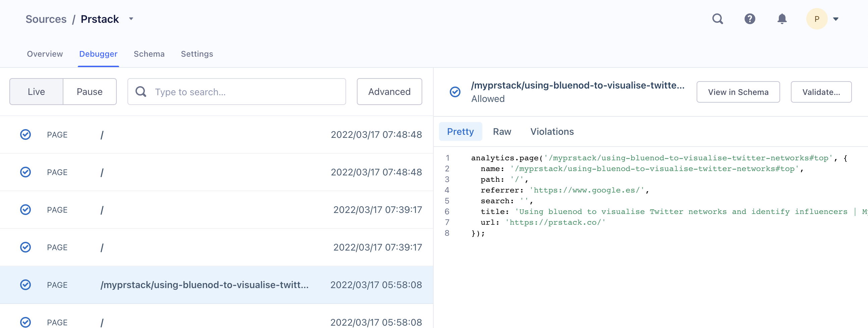This screenshot has width=868, height=328.
Task: Expand the account menu arrow beside avatar
Action: 836,19
